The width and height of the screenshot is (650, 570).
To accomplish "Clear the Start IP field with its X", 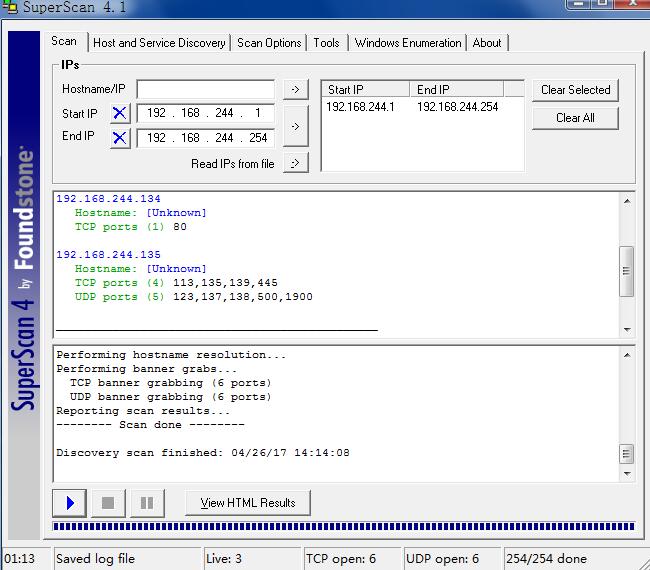I will coord(120,113).
